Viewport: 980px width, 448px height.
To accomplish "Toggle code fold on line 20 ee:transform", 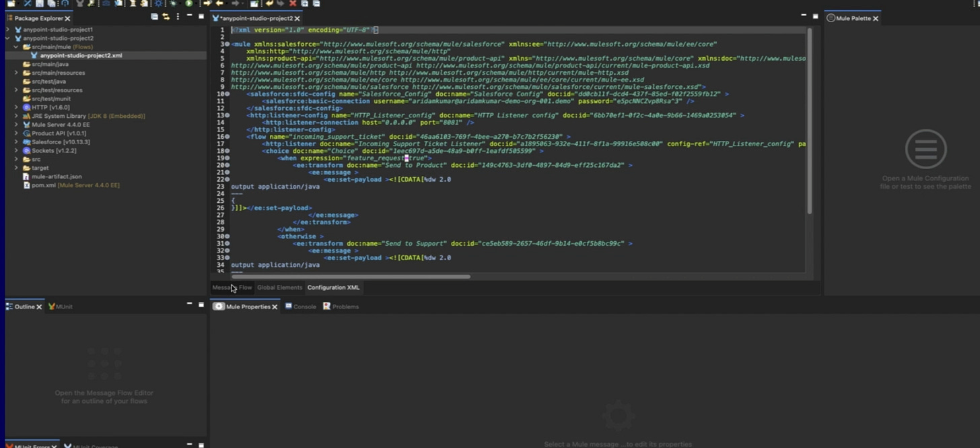I will click(x=228, y=165).
